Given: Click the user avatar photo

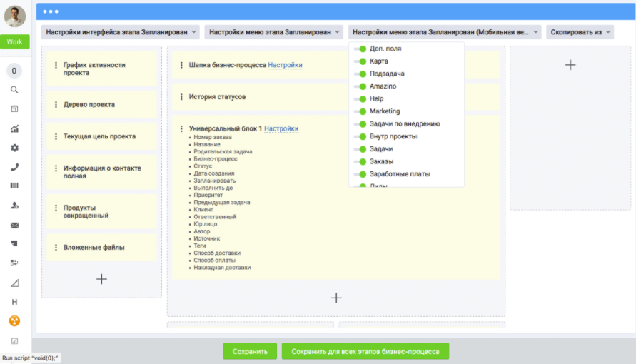Looking at the screenshot, I should pyautogui.click(x=14, y=16).
